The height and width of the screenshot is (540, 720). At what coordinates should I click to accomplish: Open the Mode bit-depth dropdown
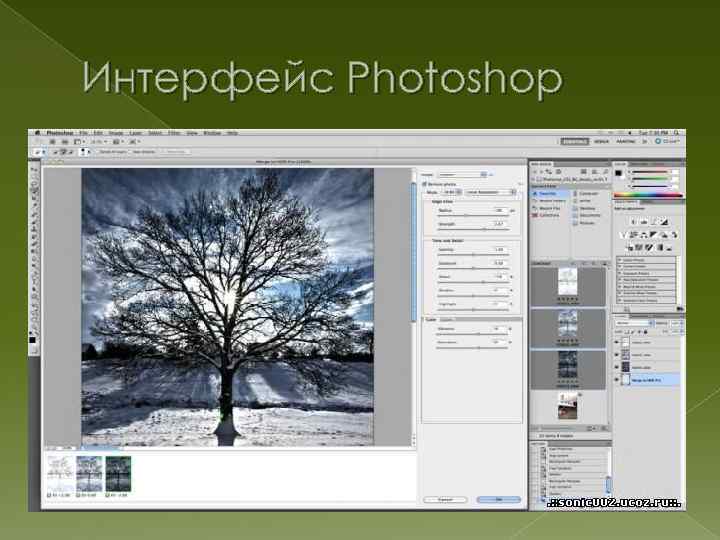click(x=452, y=192)
